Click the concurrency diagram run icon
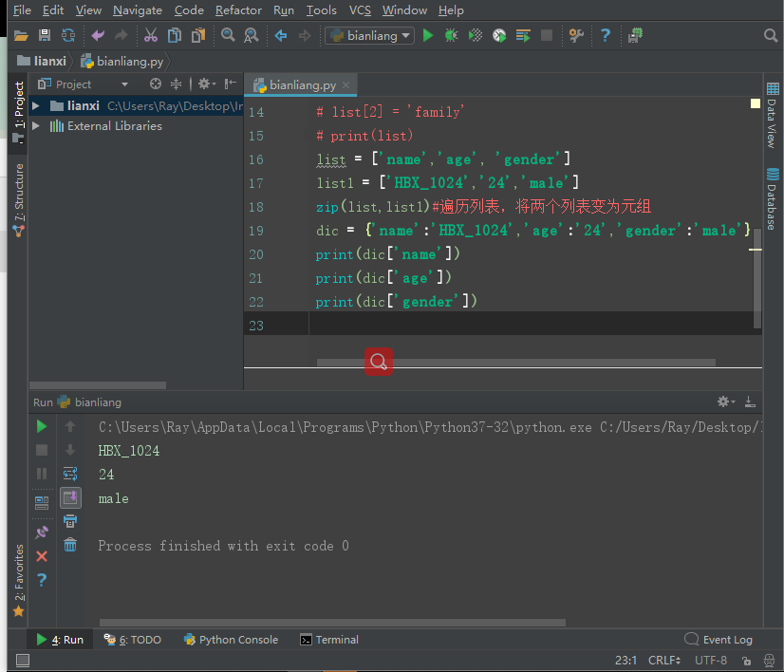784x672 pixels. click(x=523, y=35)
